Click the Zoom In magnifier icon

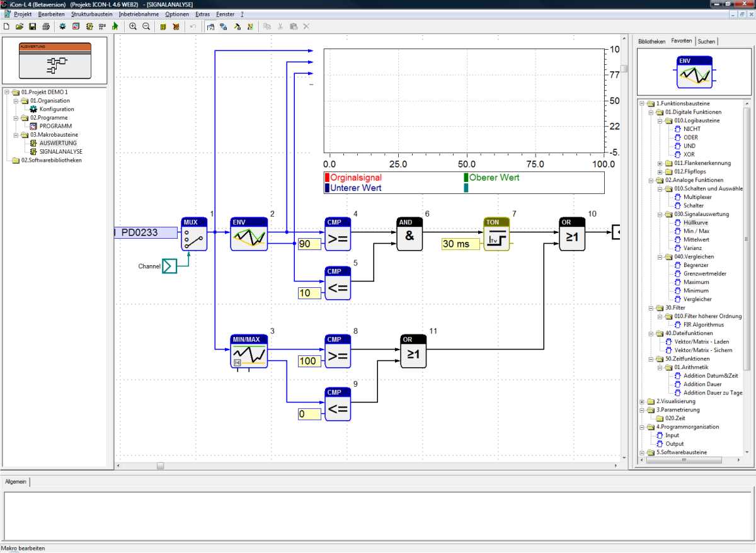133,26
